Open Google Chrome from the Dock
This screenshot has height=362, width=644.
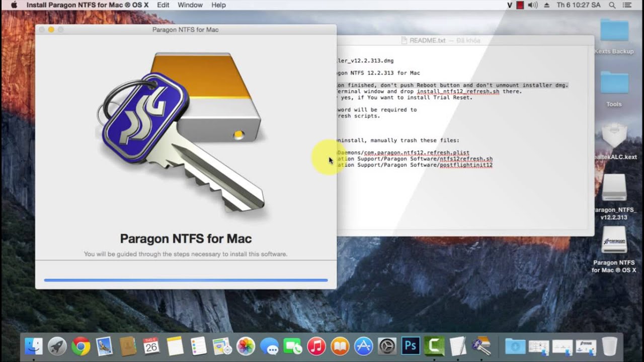click(x=80, y=346)
